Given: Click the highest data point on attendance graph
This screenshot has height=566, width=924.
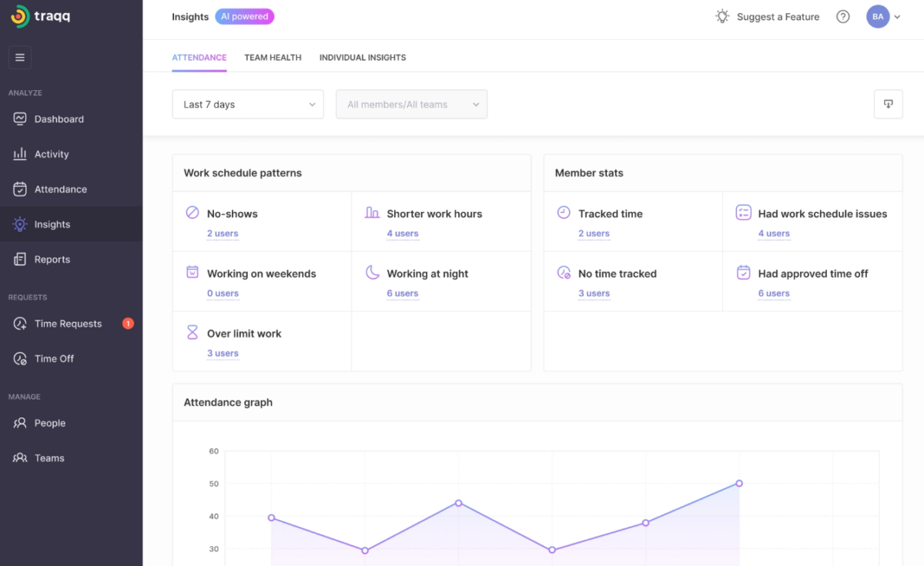Looking at the screenshot, I should (738, 484).
